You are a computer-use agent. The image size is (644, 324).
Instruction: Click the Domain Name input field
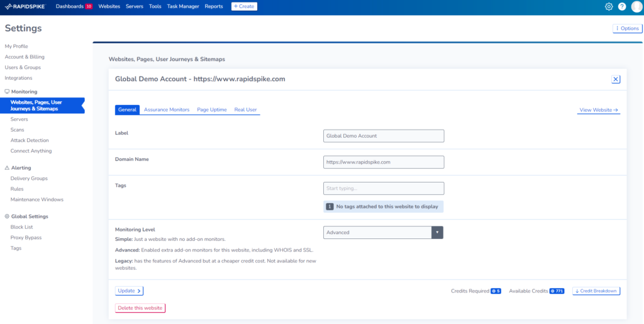click(384, 162)
